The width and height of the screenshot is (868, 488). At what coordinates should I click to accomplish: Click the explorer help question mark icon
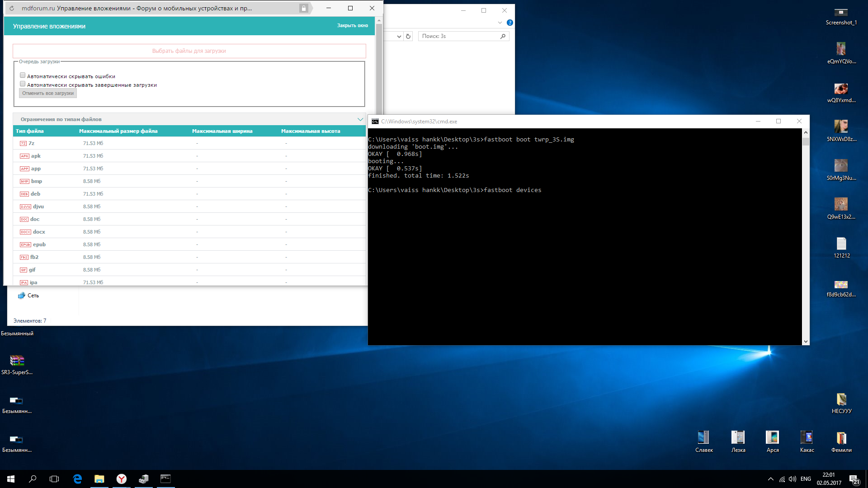pyautogui.click(x=509, y=23)
